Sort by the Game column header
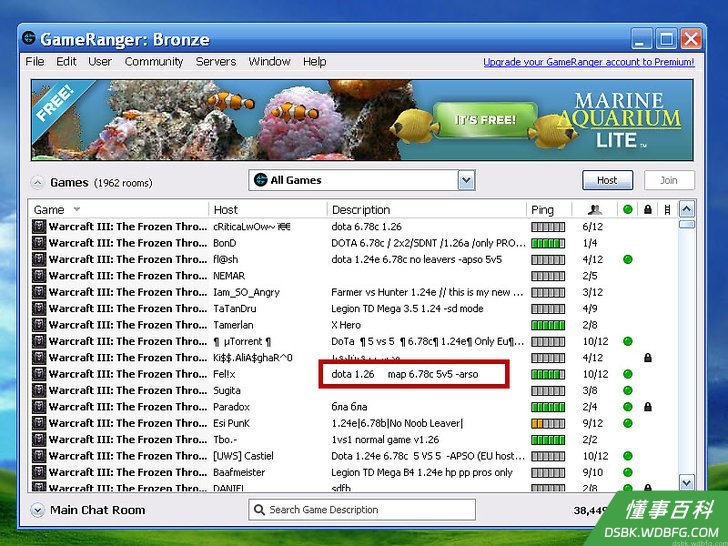 [x=118, y=210]
